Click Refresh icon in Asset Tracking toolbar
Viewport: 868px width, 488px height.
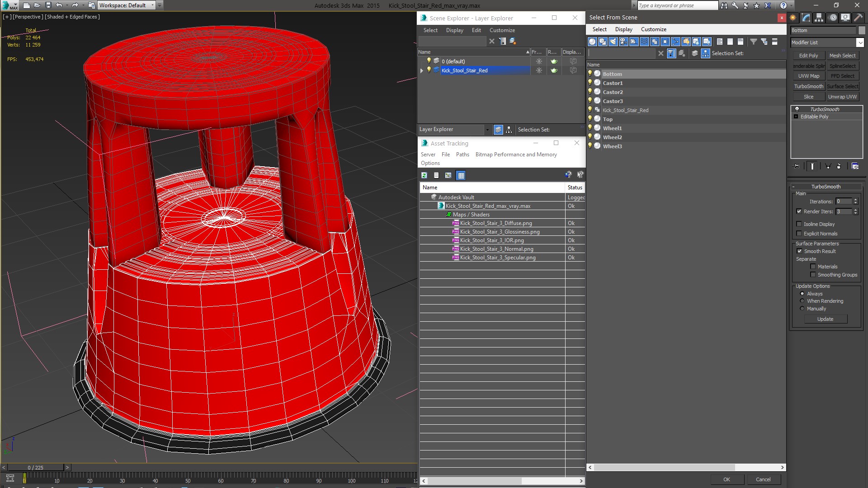[x=424, y=175]
